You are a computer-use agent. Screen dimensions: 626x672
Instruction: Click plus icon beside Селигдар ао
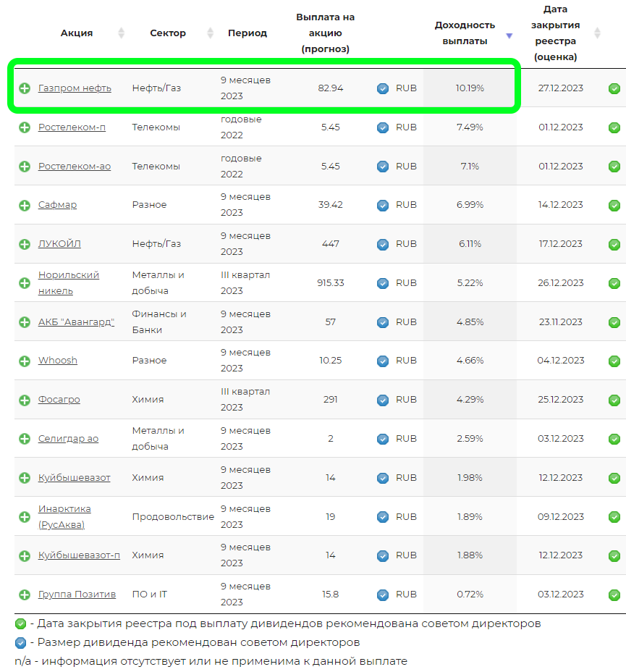25,439
